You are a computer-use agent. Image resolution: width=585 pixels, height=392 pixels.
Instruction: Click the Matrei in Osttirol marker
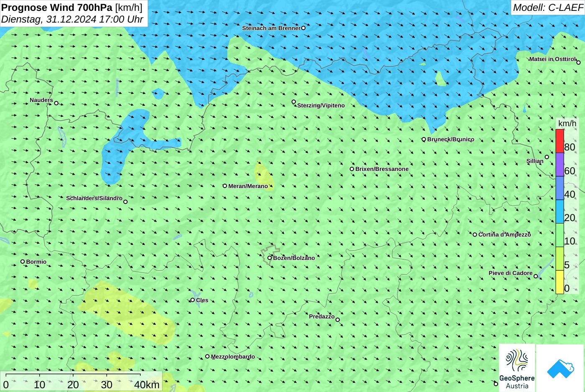point(579,63)
